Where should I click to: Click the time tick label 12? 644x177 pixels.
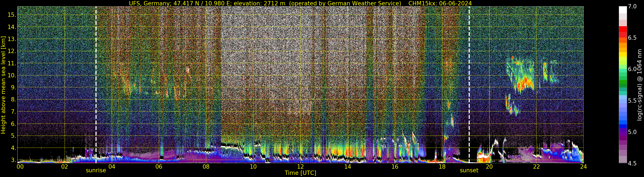coord(300,167)
